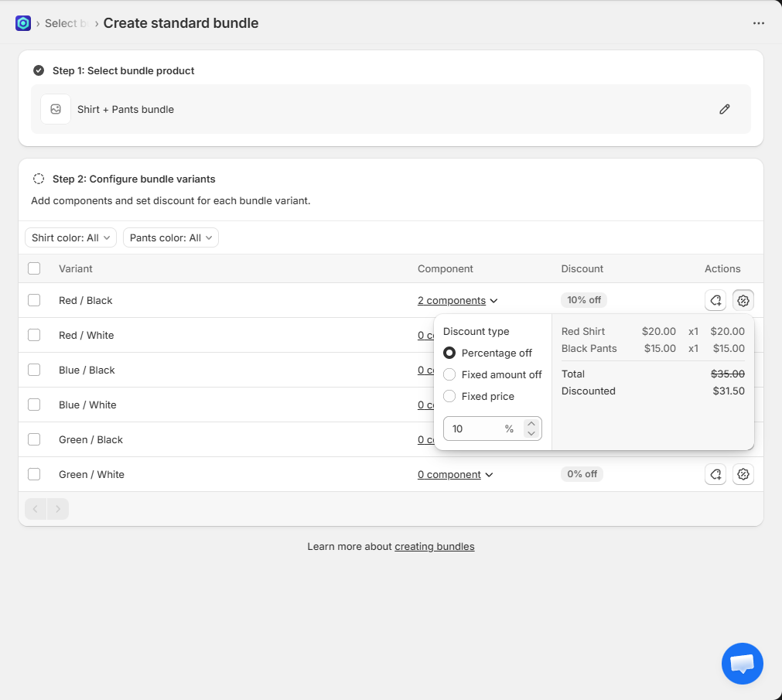Click discount settings icon for Red / Black
The width and height of the screenshot is (782, 700).
coord(743,300)
